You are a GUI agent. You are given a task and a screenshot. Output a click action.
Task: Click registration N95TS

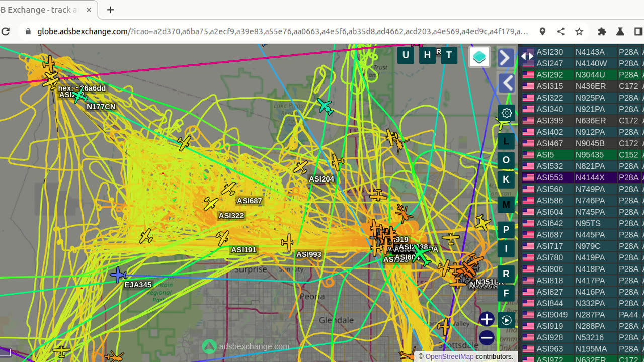click(588, 223)
